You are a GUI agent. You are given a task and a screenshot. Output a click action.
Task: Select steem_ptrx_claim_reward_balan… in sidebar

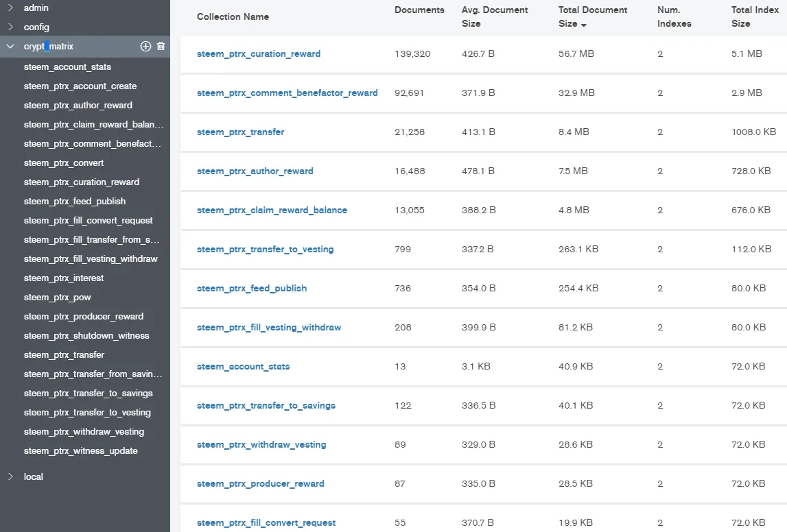(93, 124)
